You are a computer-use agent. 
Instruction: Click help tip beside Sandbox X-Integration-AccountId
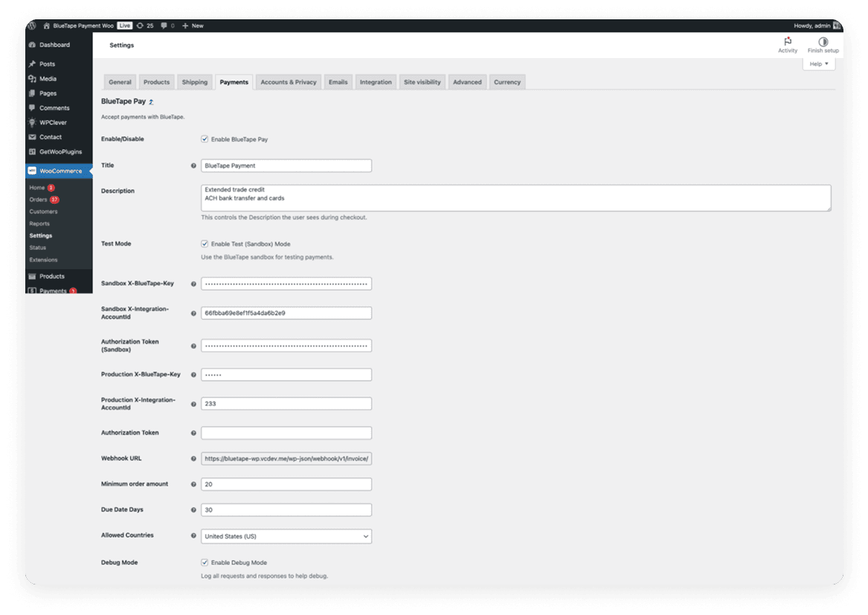coord(193,313)
